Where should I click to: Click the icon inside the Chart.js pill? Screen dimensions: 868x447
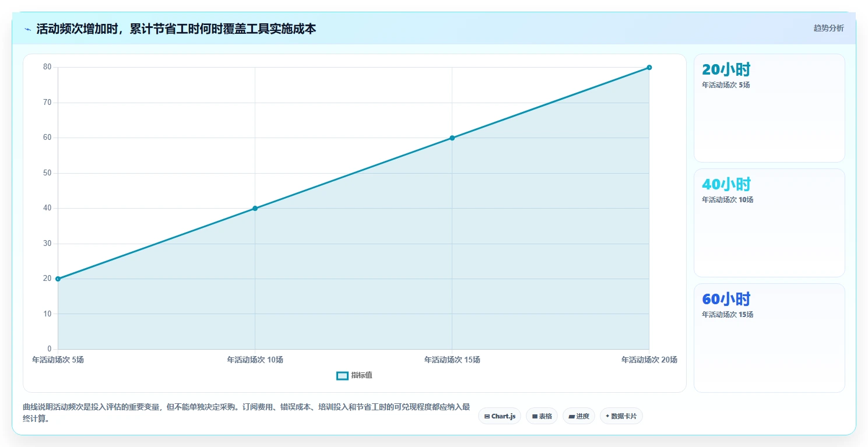coord(487,417)
